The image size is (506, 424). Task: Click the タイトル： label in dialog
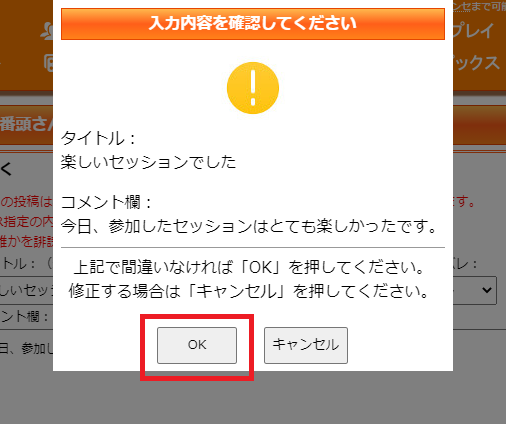point(99,138)
